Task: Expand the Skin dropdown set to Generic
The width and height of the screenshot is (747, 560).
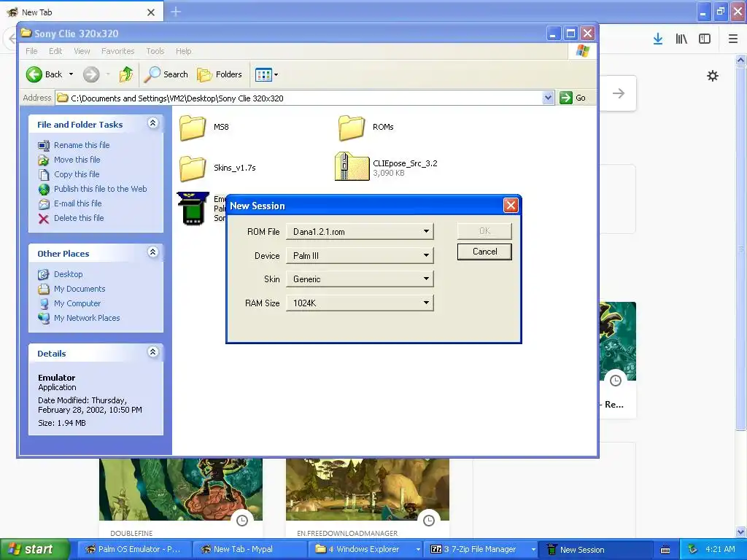Action: point(360,279)
